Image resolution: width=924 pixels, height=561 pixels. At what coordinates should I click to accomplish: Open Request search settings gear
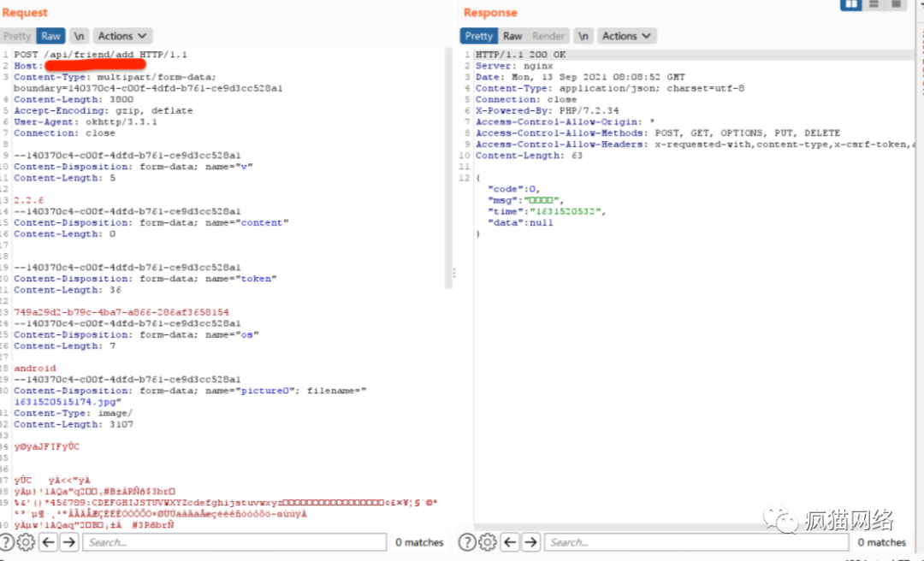26,542
